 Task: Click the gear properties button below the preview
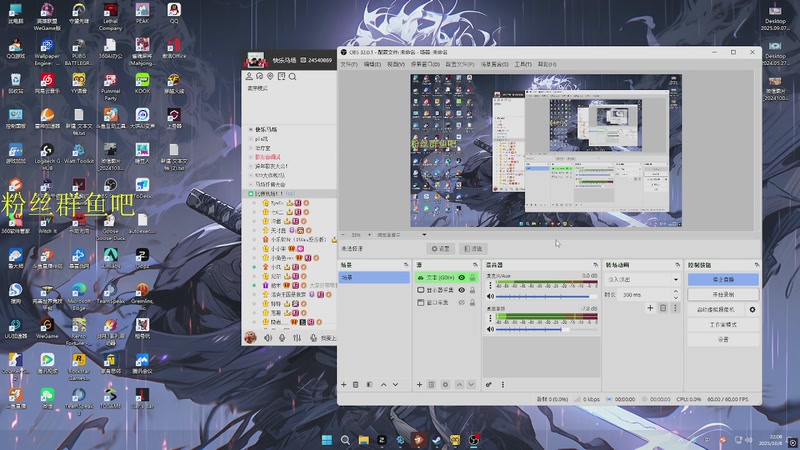click(440, 248)
